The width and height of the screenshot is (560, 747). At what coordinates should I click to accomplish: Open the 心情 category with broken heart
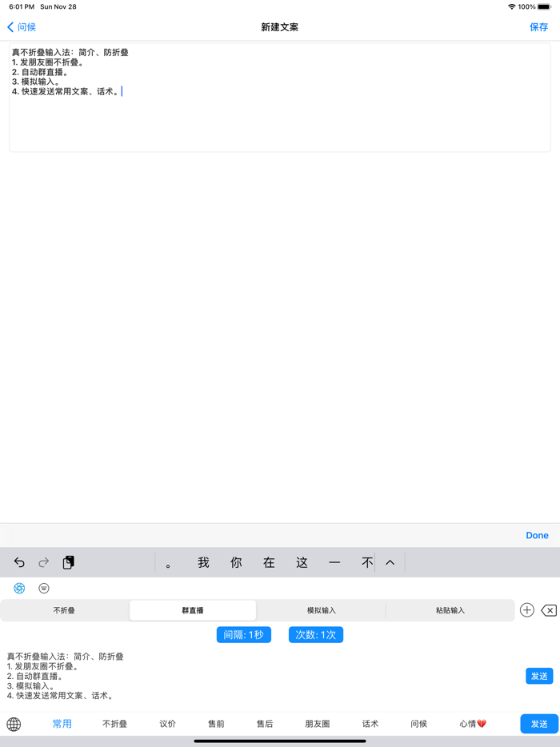click(472, 724)
